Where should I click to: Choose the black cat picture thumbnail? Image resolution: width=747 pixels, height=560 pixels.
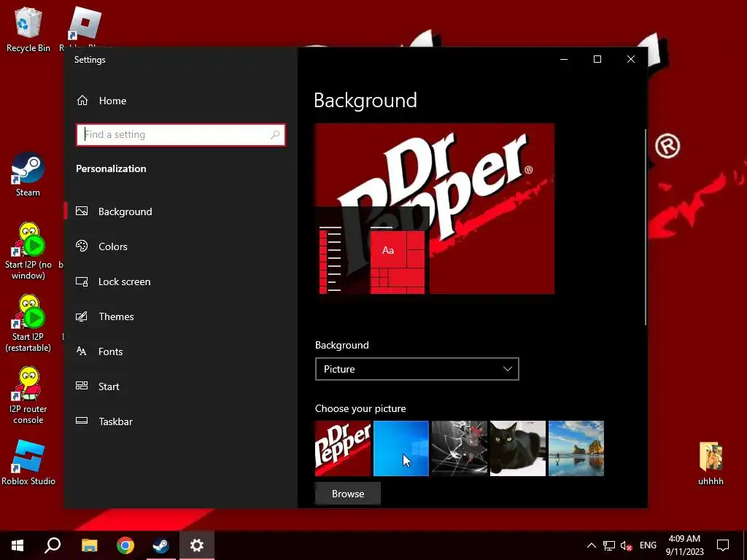click(x=518, y=448)
